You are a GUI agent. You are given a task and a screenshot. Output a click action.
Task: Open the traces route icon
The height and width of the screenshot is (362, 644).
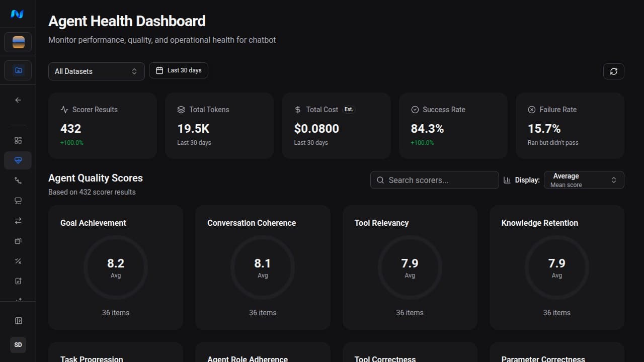coord(18,180)
